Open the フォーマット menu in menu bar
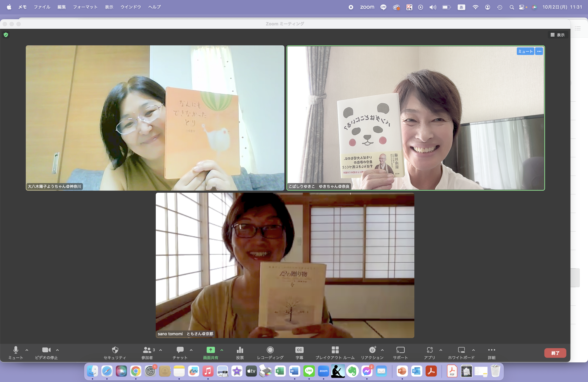The image size is (588, 382). (85, 7)
